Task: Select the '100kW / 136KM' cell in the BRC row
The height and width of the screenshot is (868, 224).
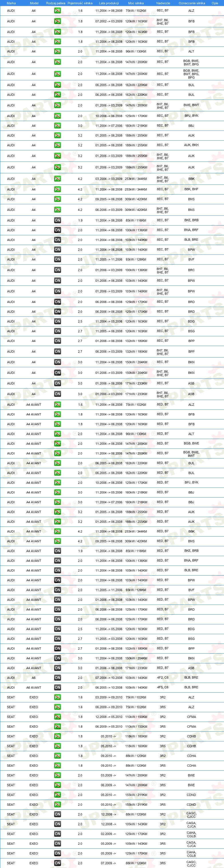Action: pos(136,270)
